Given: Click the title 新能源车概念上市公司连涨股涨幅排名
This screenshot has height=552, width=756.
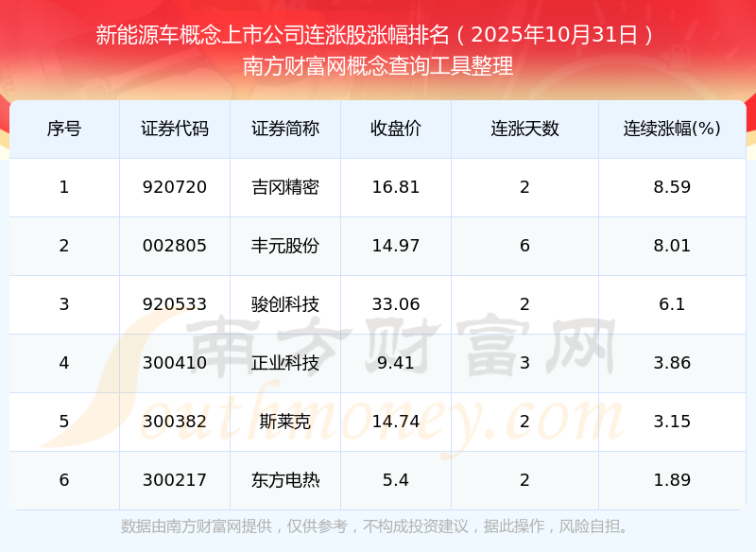Looking at the screenshot, I should [272, 35].
